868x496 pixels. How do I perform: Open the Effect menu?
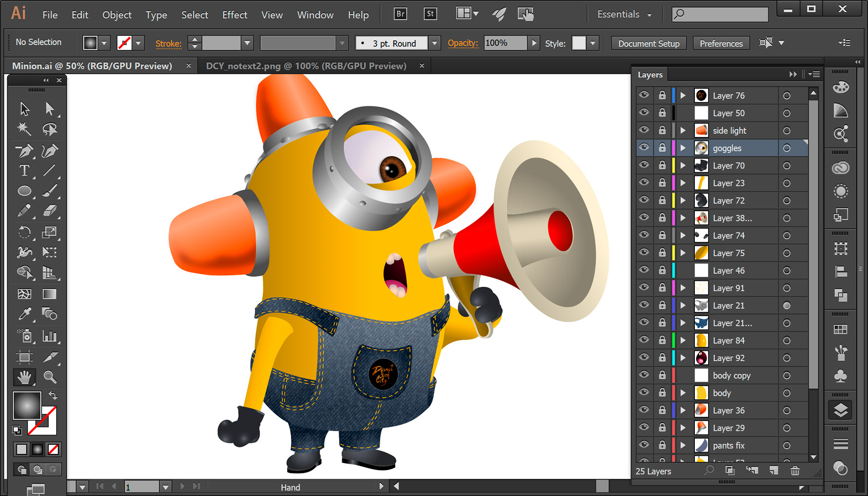235,15
